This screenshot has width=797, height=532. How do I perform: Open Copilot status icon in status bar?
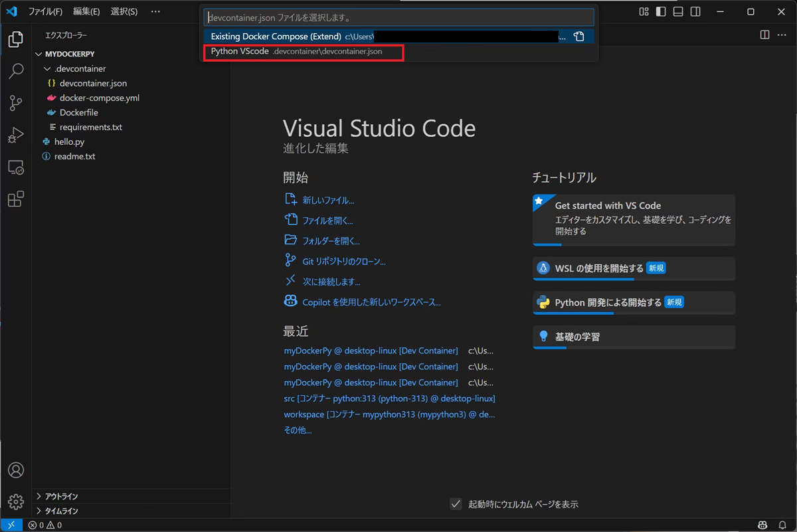[x=764, y=525]
